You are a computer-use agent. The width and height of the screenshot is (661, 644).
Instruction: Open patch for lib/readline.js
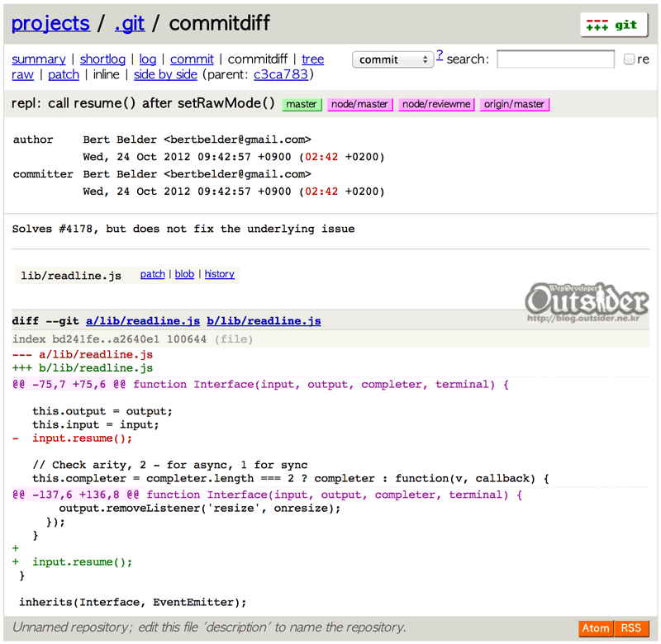pyautogui.click(x=153, y=274)
